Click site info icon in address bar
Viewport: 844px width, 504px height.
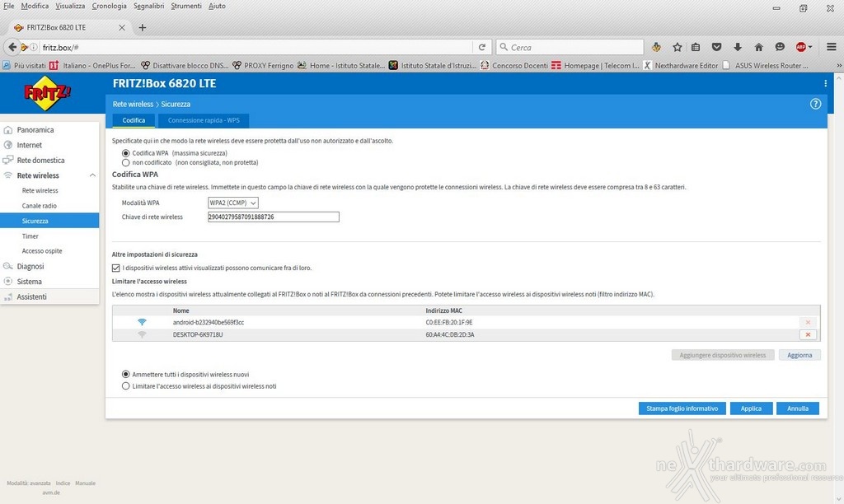(x=33, y=47)
